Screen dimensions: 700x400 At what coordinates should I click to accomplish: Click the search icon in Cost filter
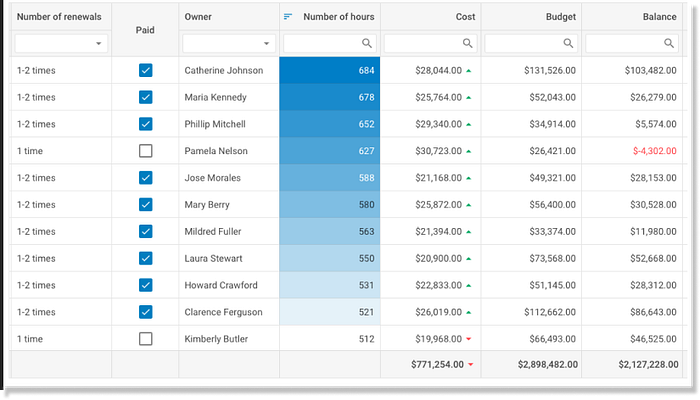467,43
